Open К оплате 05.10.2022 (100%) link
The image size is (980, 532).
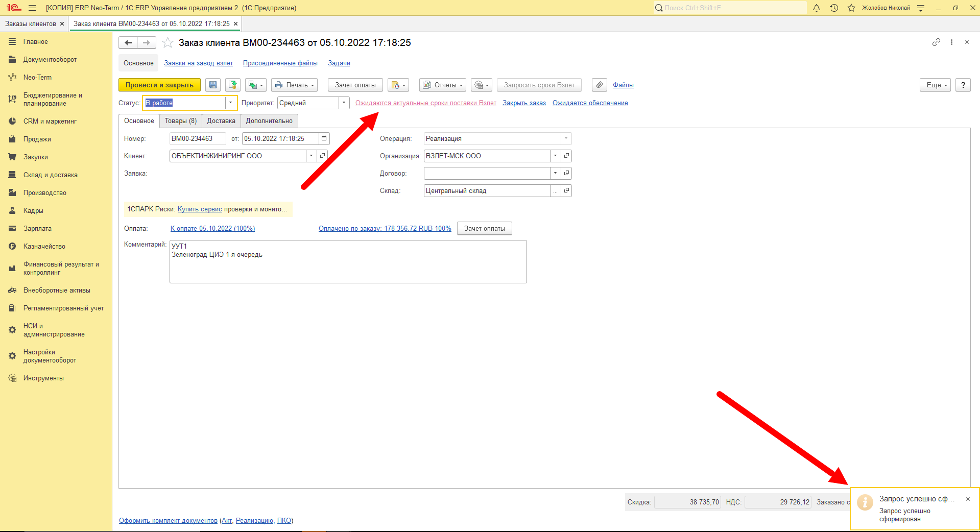coord(212,228)
